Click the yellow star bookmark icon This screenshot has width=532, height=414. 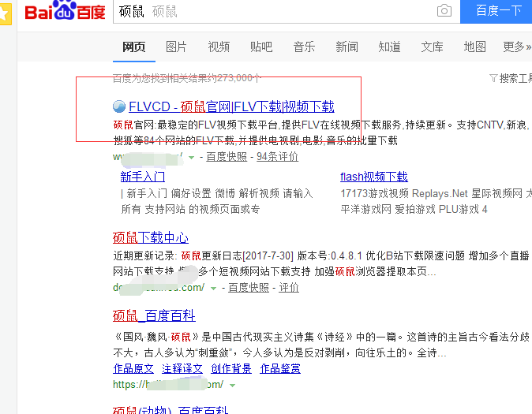click(x=6, y=13)
